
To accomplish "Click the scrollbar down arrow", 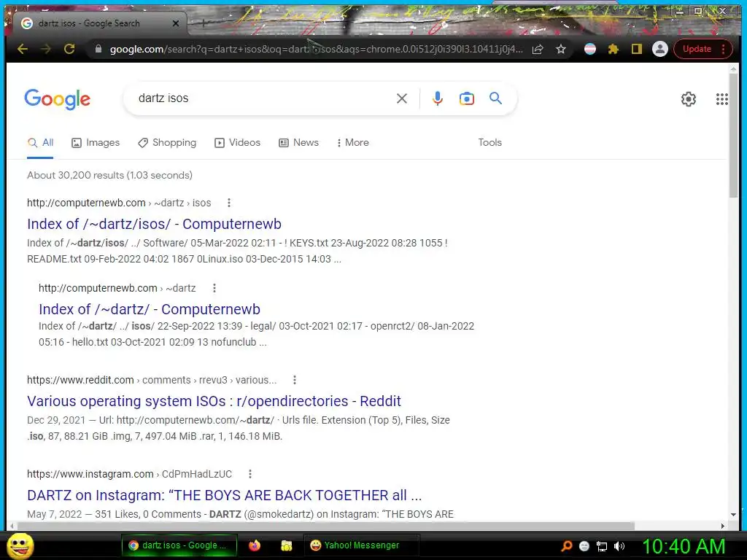I will pos(733,515).
